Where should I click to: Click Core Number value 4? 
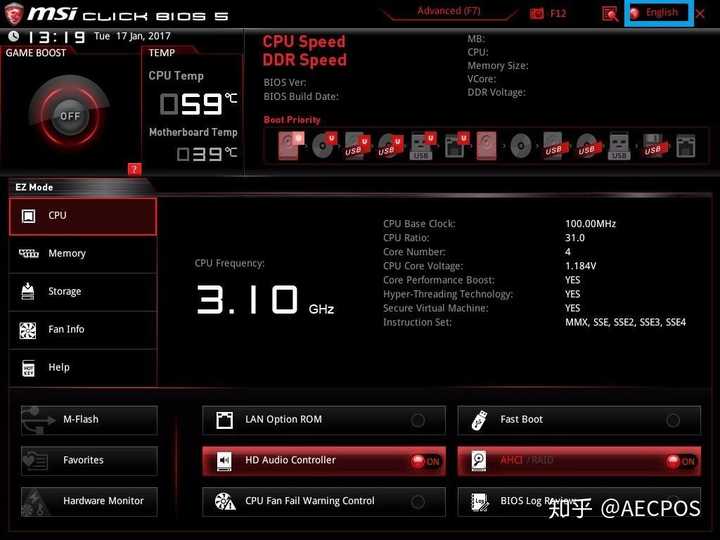[x=568, y=252]
